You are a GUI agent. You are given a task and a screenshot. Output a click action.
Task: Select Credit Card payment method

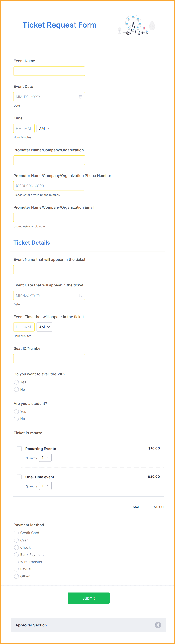16,533
